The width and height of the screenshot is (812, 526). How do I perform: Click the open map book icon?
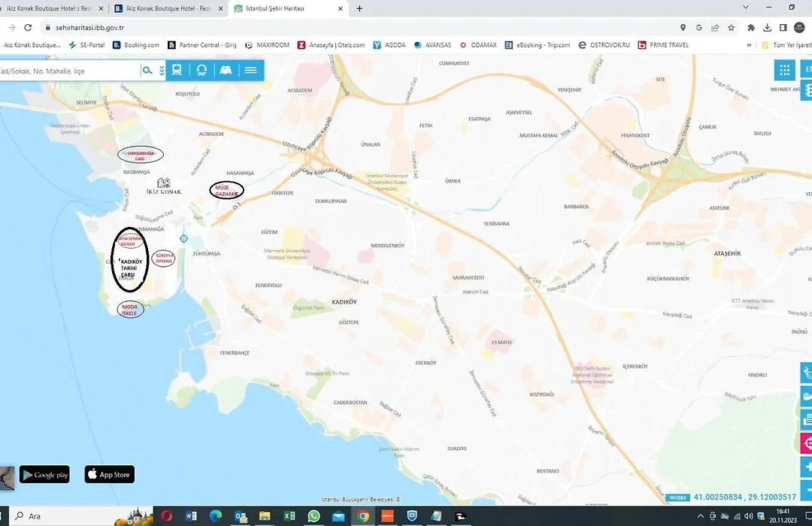(x=226, y=70)
